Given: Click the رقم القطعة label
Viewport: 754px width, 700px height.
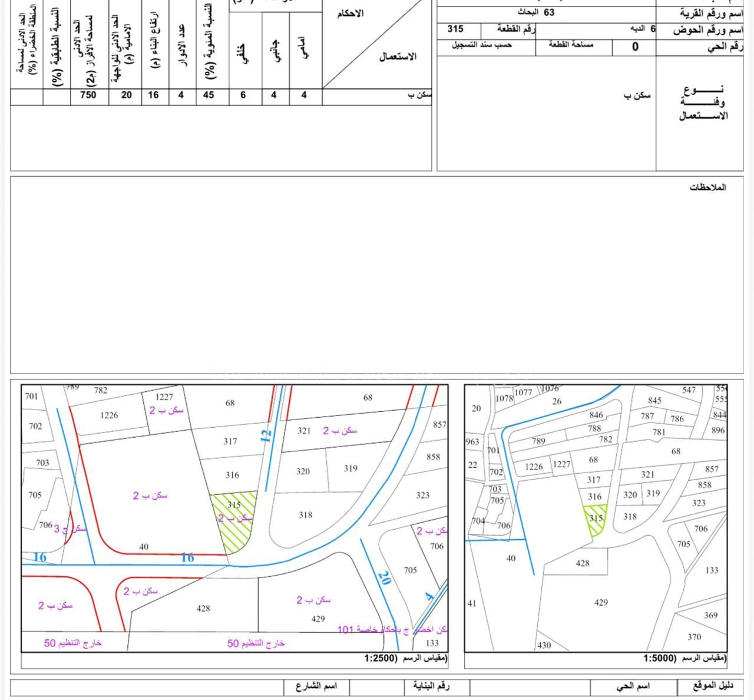Looking at the screenshot, I should point(516,29).
